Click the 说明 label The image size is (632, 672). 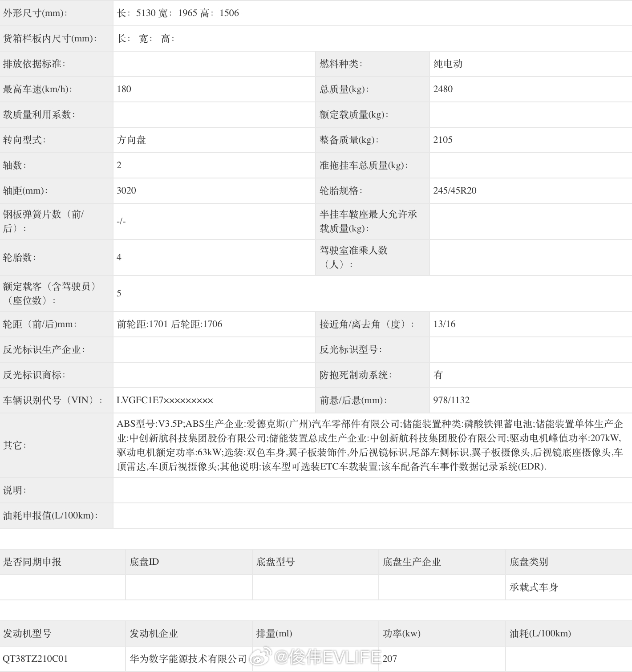[15, 490]
